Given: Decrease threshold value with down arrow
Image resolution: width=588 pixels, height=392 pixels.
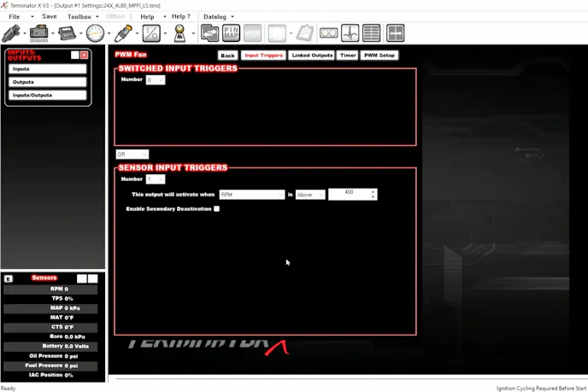Looking at the screenshot, I should click(x=373, y=197).
